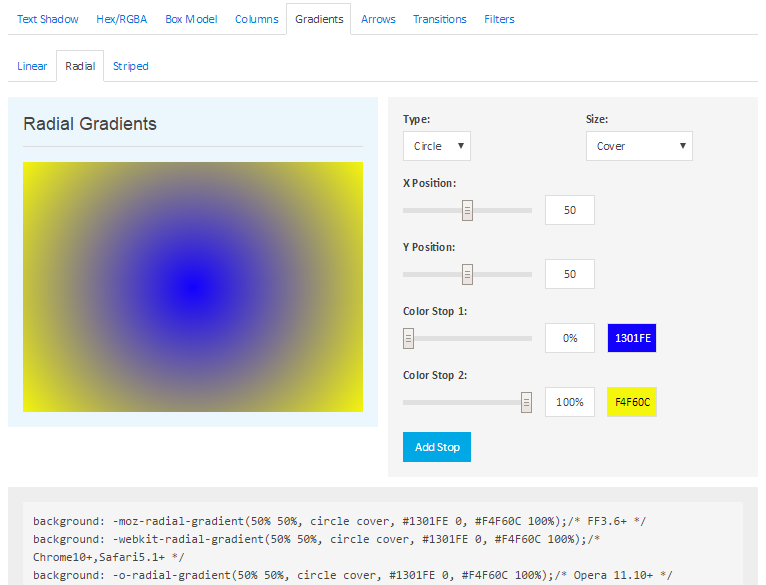766x585 pixels.
Task: Open the Type dropdown showing Circle
Action: tap(437, 146)
